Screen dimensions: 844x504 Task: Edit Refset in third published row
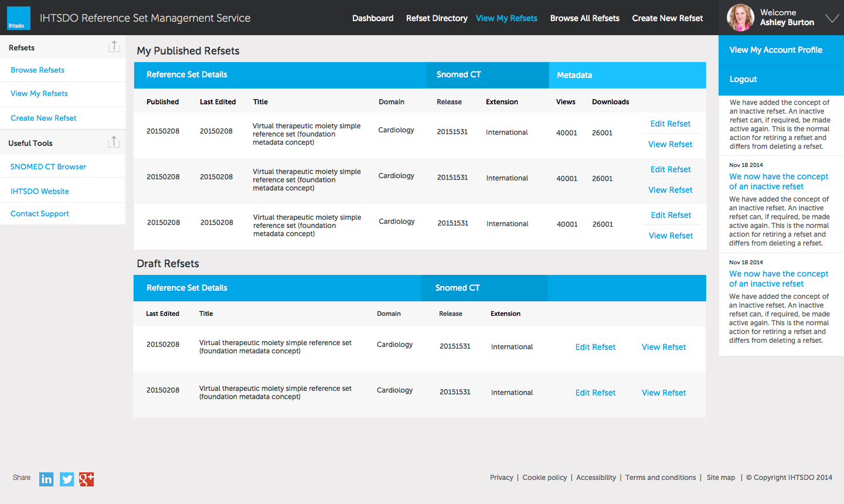click(671, 215)
